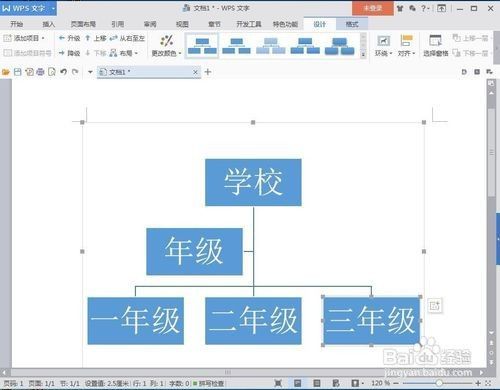Close the 文档1 document tab
Screen dimensions: 500x390
(195, 72)
